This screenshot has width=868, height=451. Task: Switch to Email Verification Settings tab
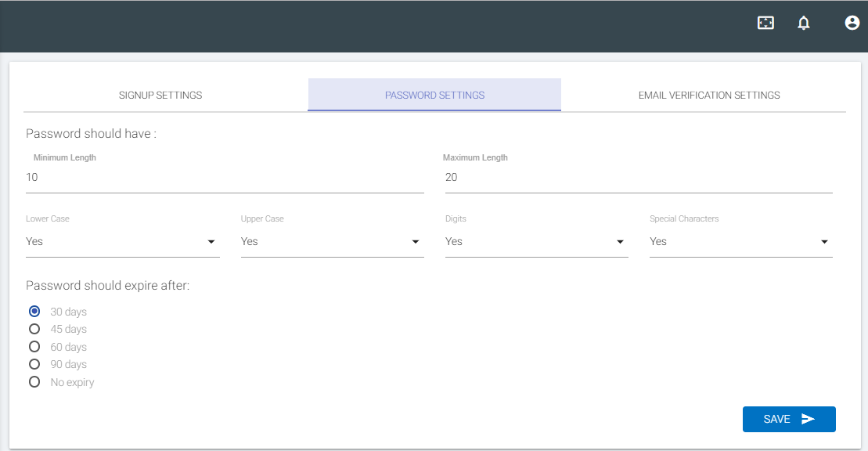click(709, 95)
